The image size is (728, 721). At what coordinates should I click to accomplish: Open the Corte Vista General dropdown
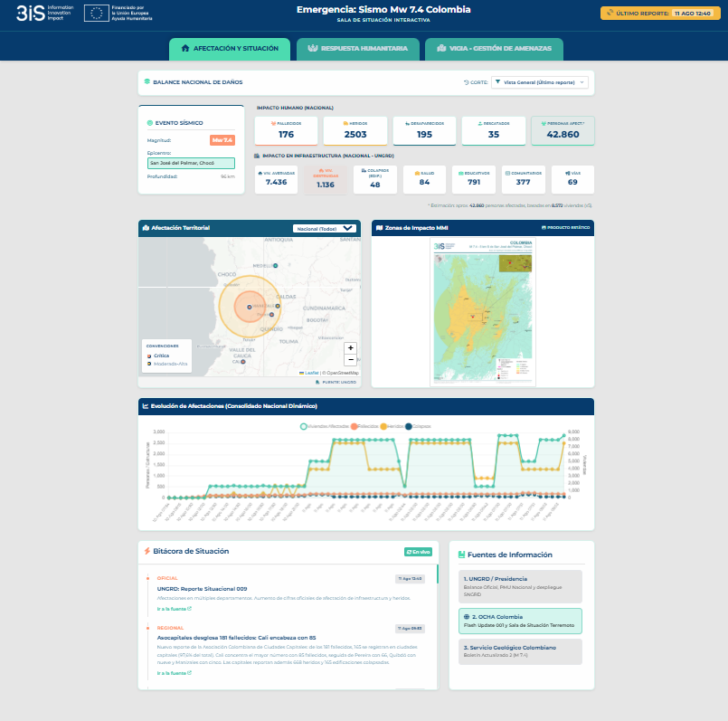540,82
